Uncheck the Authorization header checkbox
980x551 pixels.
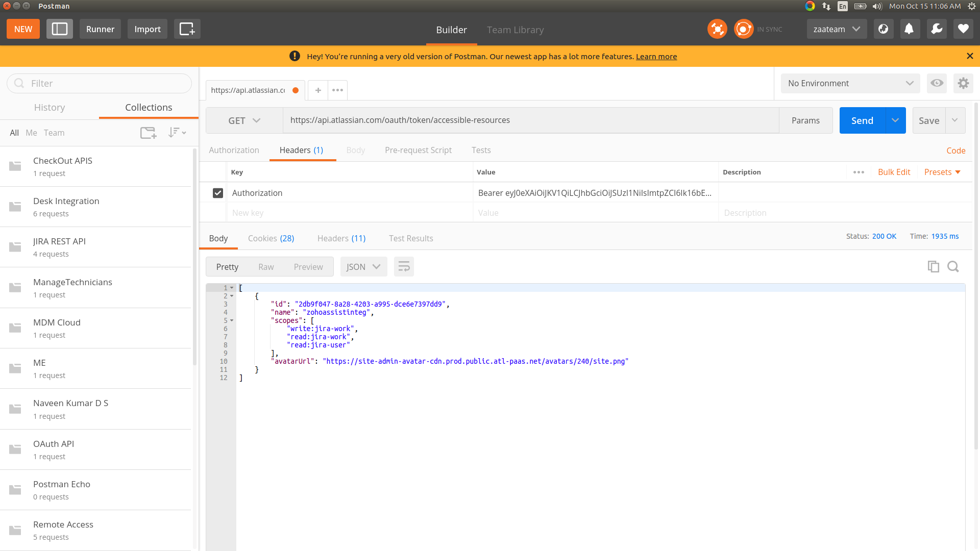coord(218,193)
